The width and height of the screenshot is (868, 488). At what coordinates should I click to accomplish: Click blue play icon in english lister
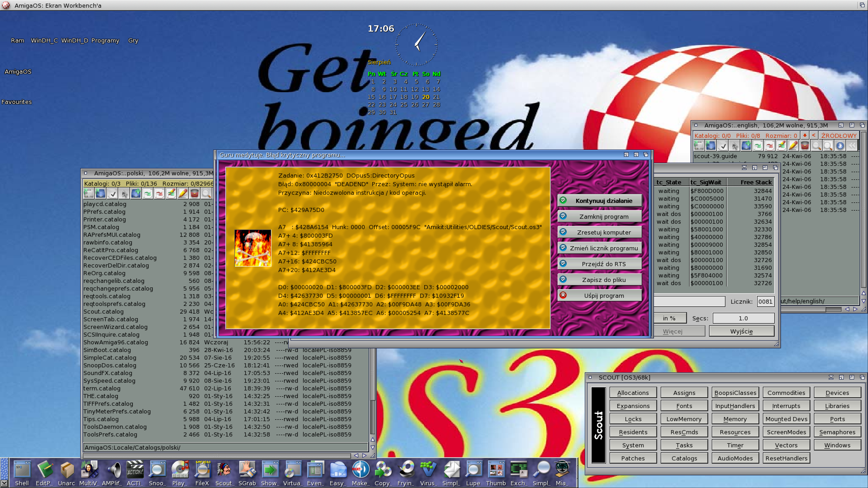[x=840, y=146]
